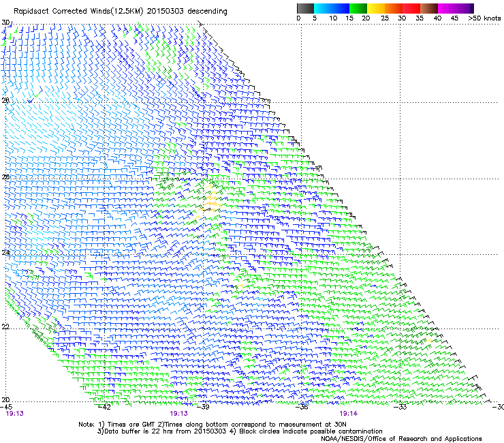Click the ">50 knots" legend label
The height and width of the screenshot is (443, 504).
point(484,18)
